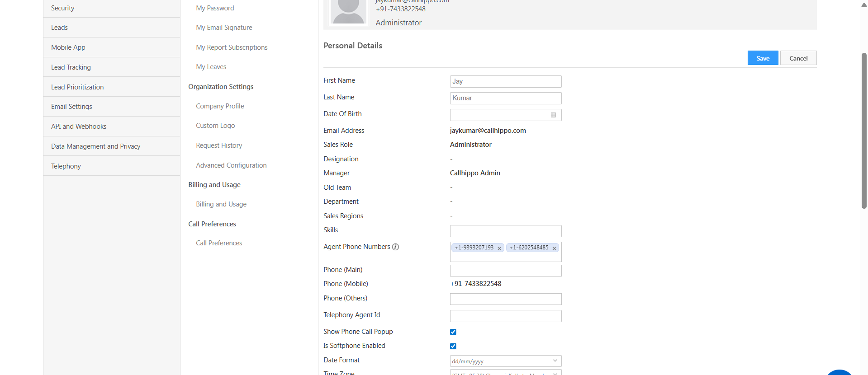Open the Security settings section

click(x=112, y=8)
